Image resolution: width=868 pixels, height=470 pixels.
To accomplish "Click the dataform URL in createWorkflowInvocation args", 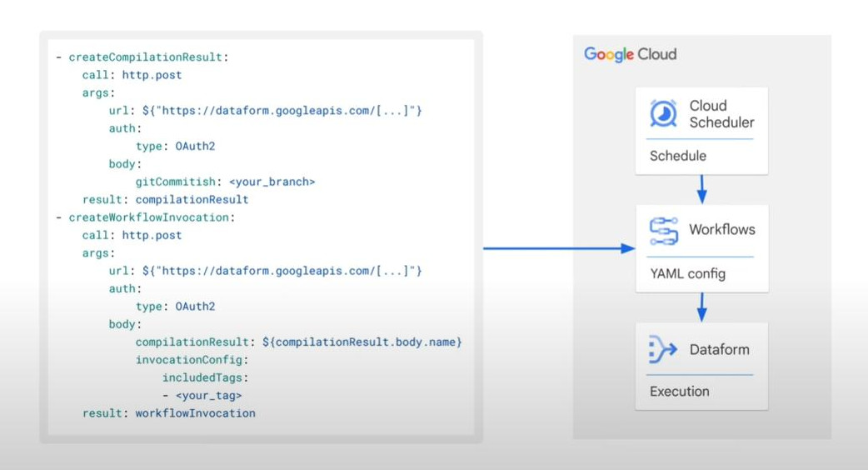I will click(x=282, y=271).
